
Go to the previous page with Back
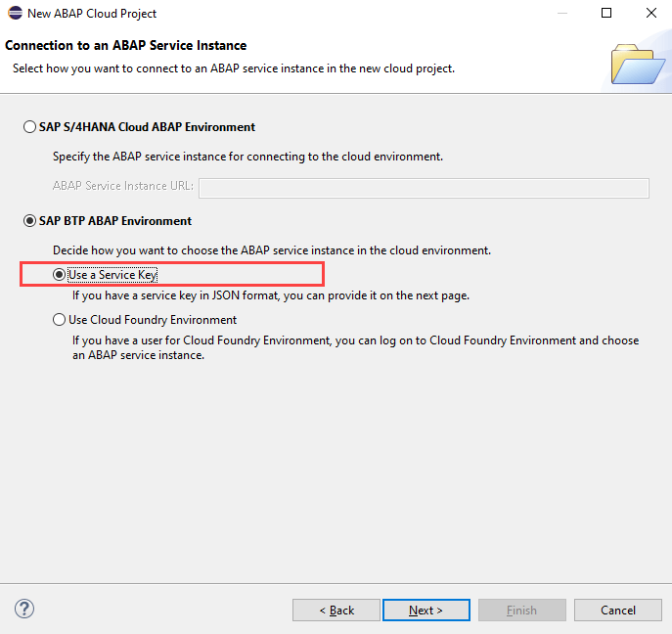coord(336,610)
